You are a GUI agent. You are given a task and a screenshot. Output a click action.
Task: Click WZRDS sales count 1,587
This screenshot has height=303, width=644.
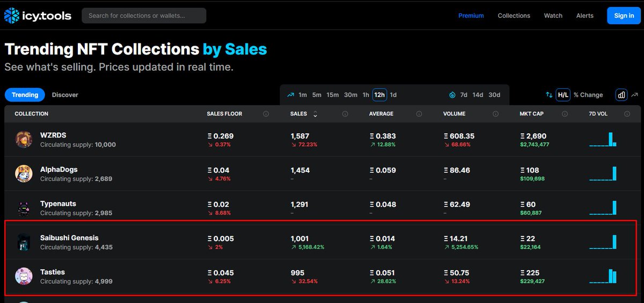300,136
